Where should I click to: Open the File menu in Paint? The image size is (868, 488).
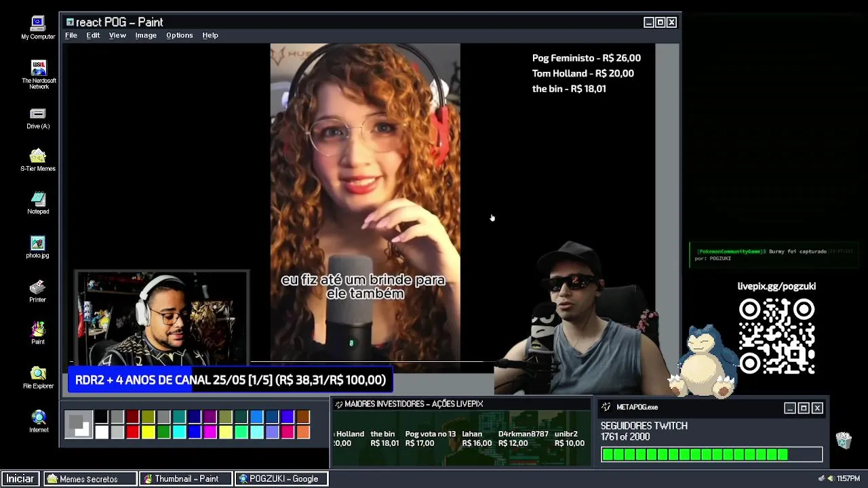[x=71, y=35]
